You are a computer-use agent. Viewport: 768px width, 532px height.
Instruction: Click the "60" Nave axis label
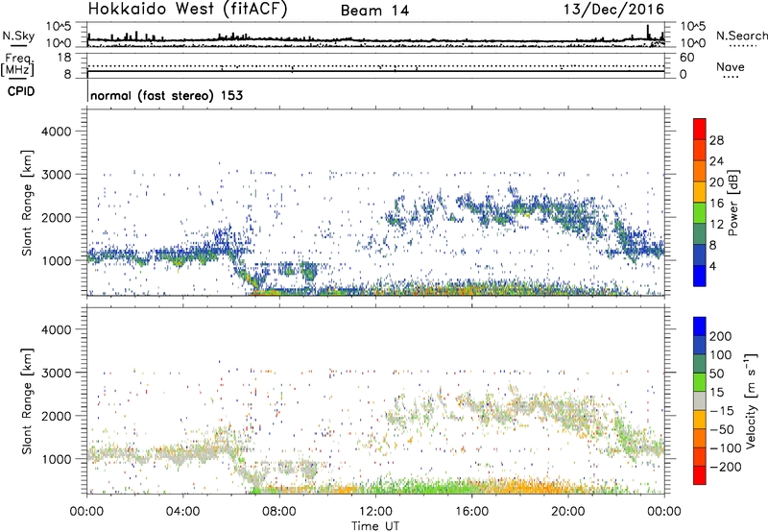click(687, 58)
